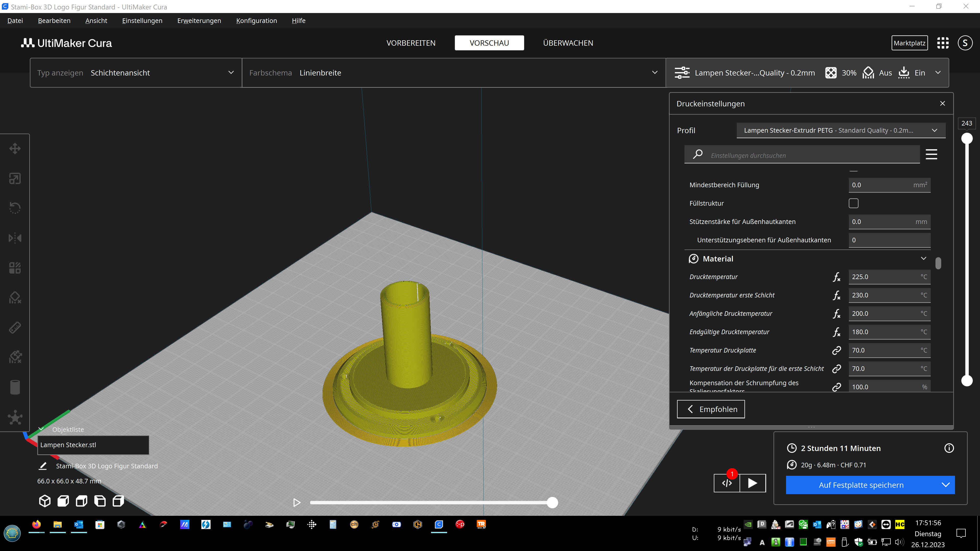
Task: Select the Mirror tool
Action: click(x=15, y=238)
